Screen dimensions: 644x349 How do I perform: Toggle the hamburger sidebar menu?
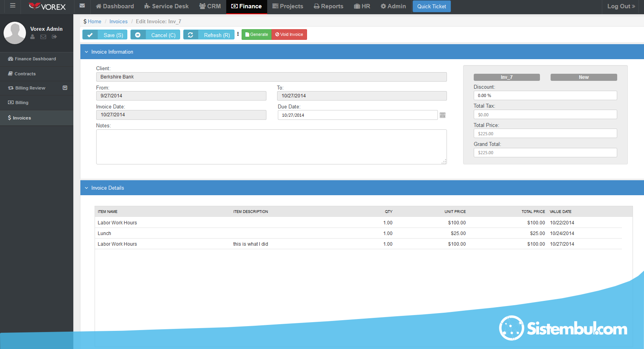click(13, 6)
